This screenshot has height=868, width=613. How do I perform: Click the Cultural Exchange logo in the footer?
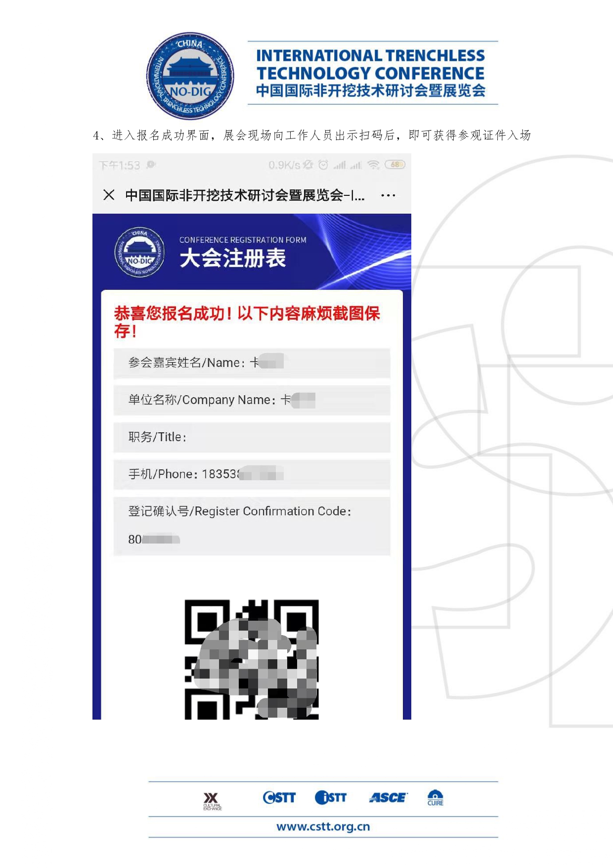[x=212, y=800]
